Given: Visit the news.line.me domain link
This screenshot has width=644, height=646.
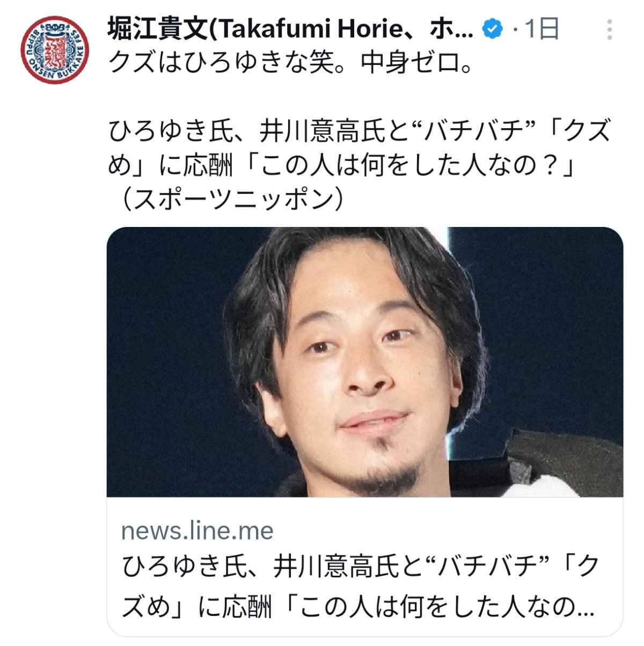Looking at the screenshot, I should pos(197,531).
